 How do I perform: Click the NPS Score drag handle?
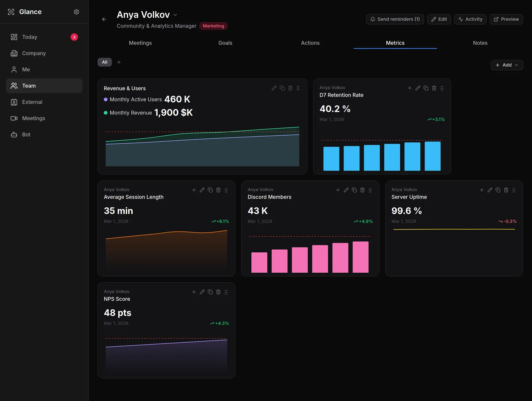(x=226, y=292)
